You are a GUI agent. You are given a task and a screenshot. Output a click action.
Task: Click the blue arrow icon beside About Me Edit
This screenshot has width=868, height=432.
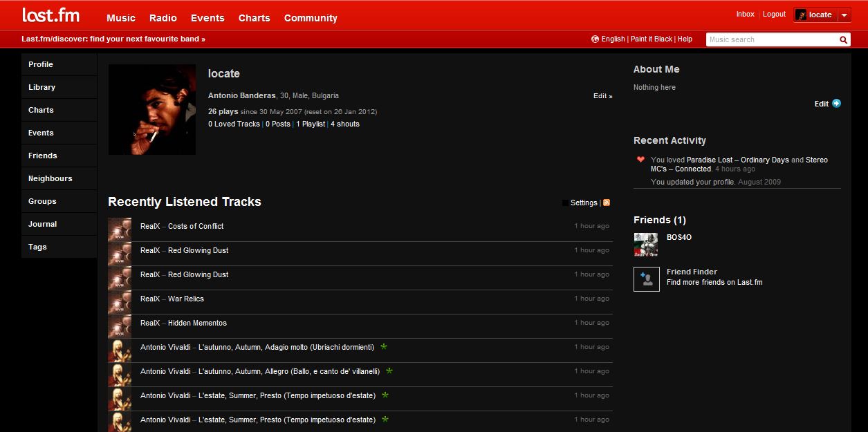(836, 104)
